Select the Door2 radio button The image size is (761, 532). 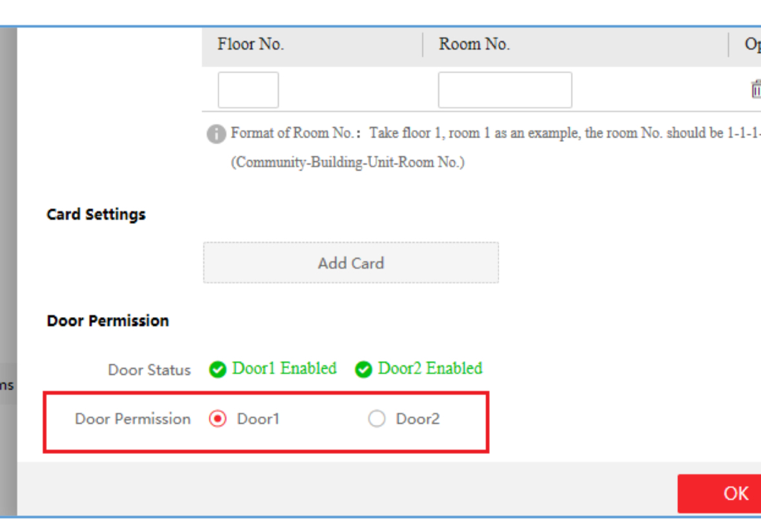coord(376,420)
